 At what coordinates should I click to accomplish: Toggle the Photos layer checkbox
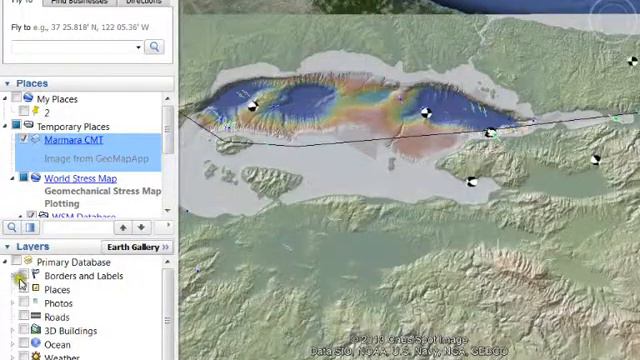(24, 302)
